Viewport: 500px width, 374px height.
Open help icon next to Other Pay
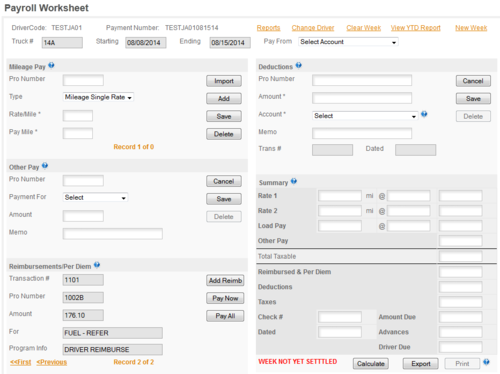(x=45, y=166)
